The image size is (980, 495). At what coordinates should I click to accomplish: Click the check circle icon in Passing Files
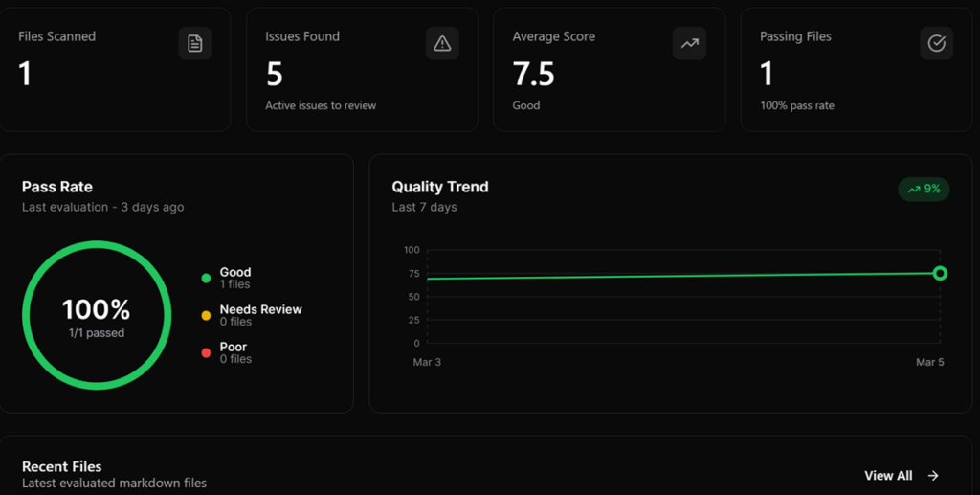(937, 43)
